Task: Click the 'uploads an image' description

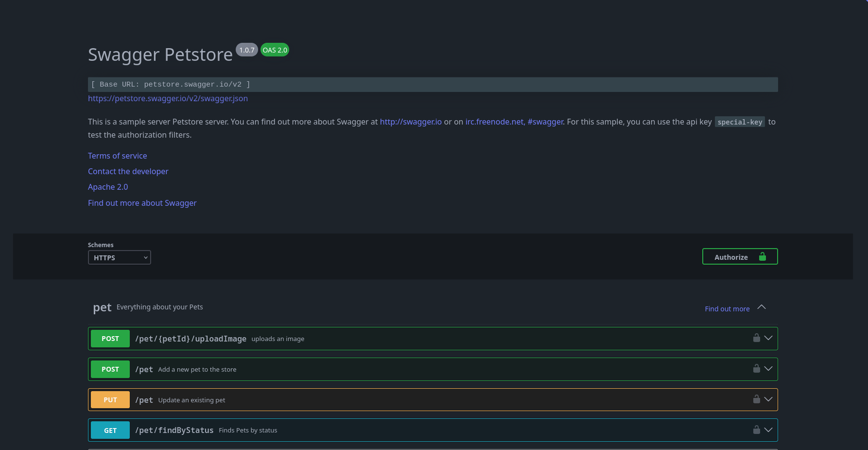Action: [278, 339]
